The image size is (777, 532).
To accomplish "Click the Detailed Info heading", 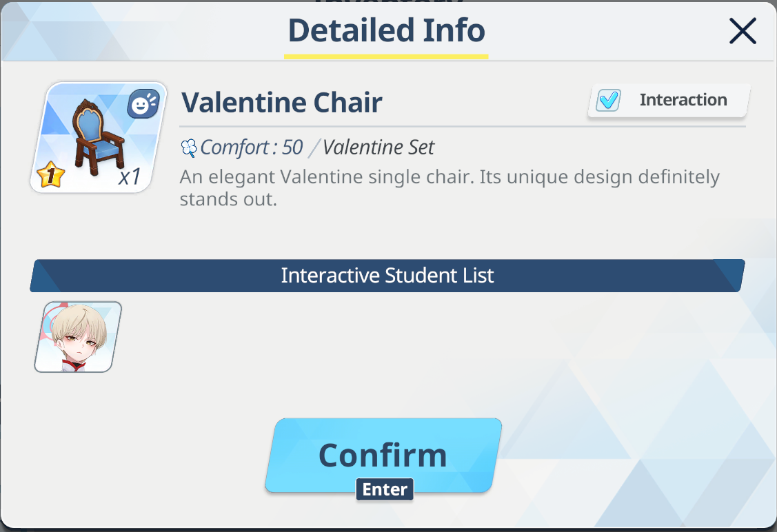I will click(x=387, y=30).
